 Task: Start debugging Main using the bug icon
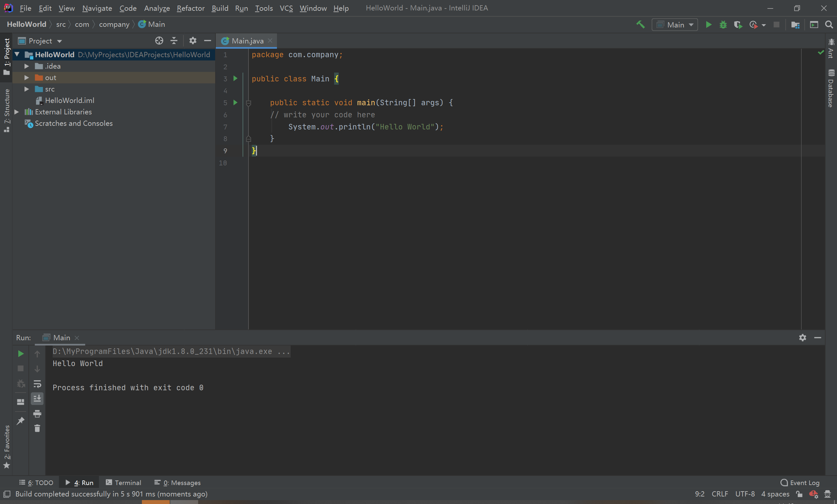coord(723,25)
